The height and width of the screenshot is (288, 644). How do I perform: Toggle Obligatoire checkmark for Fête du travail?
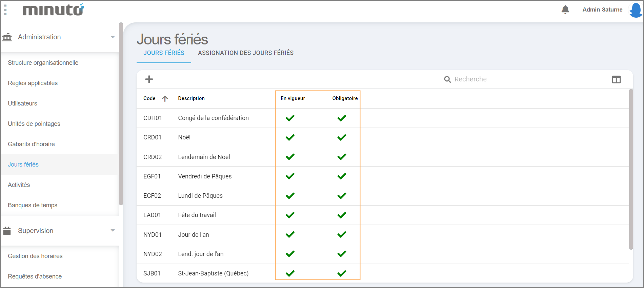coord(342,215)
